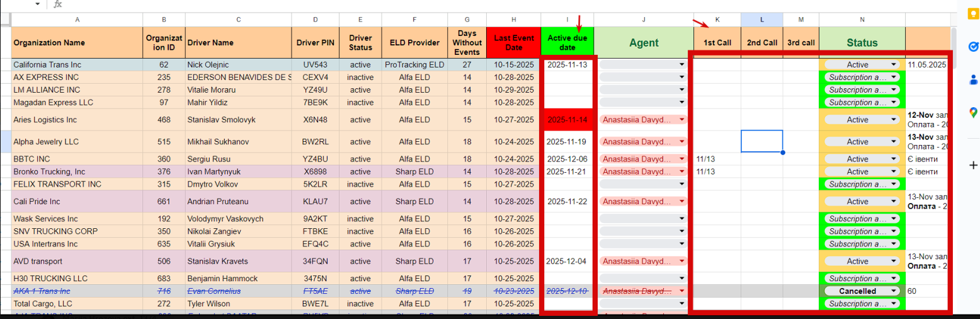Click the plus icon to get add-ons
This screenshot has width=980, height=319.
point(972,165)
